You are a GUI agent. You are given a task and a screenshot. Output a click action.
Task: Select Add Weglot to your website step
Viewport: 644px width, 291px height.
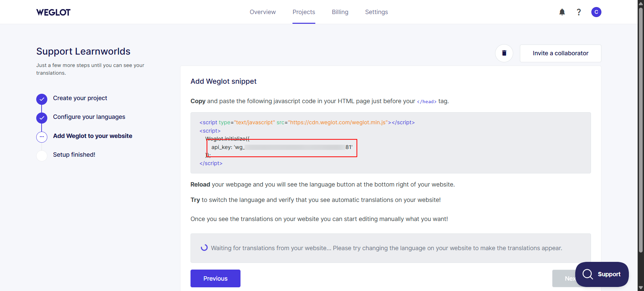pyautogui.click(x=93, y=136)
